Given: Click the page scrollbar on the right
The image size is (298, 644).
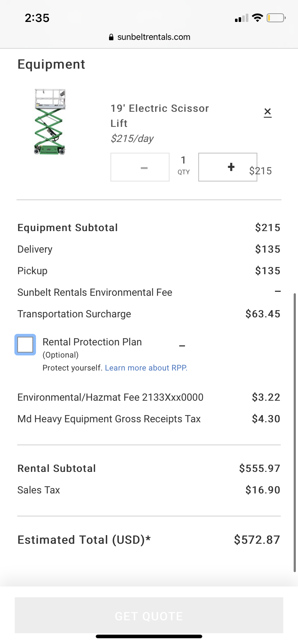Looking at the screenshot, I should click(295, 431).
